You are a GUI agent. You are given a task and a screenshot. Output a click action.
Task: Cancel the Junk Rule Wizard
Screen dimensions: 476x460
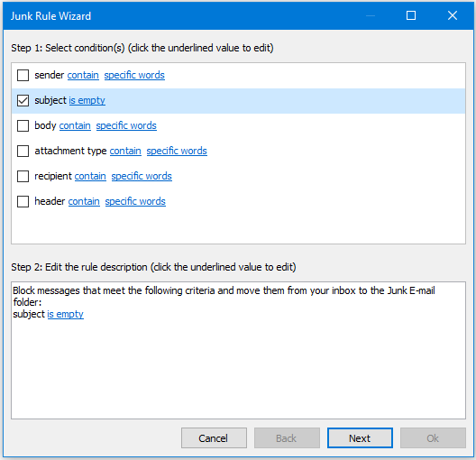click(x=214, y=437)
